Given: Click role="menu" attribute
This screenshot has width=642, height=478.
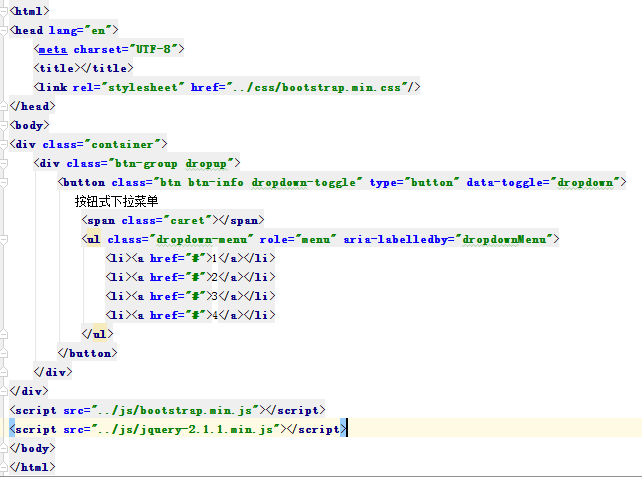Looking at the screenshot, I should [x=298, y=239].
